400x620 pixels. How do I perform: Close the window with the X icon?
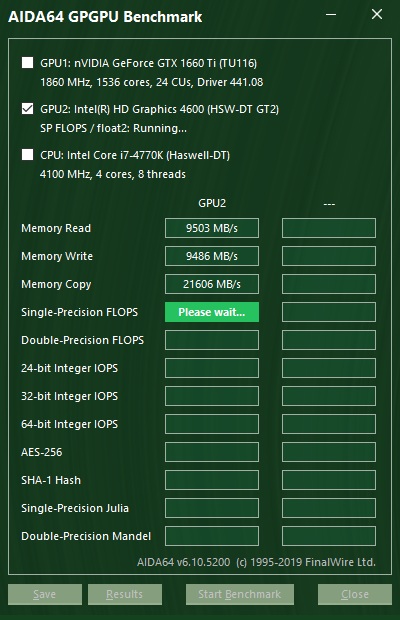point(377,14)
